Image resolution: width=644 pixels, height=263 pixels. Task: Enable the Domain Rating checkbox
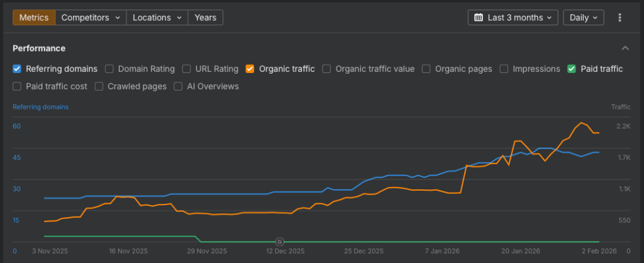109,69
